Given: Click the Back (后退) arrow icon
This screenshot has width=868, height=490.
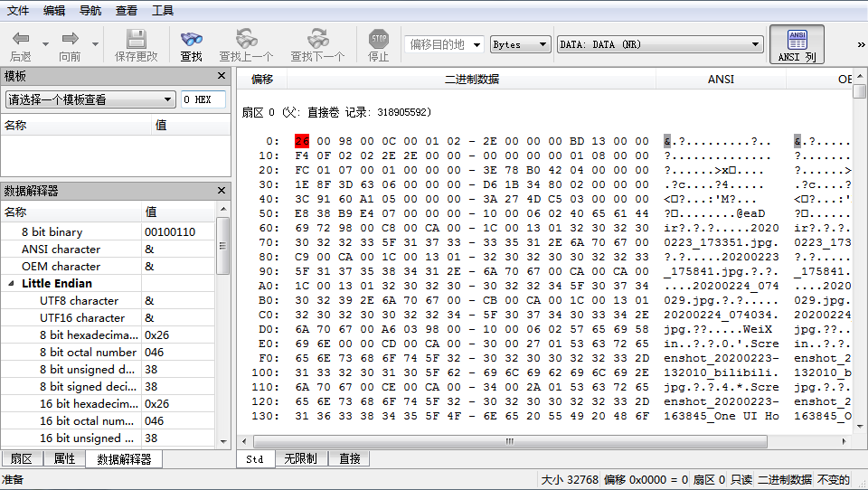Looking at the screenshot, I should (x=21, y=39).
